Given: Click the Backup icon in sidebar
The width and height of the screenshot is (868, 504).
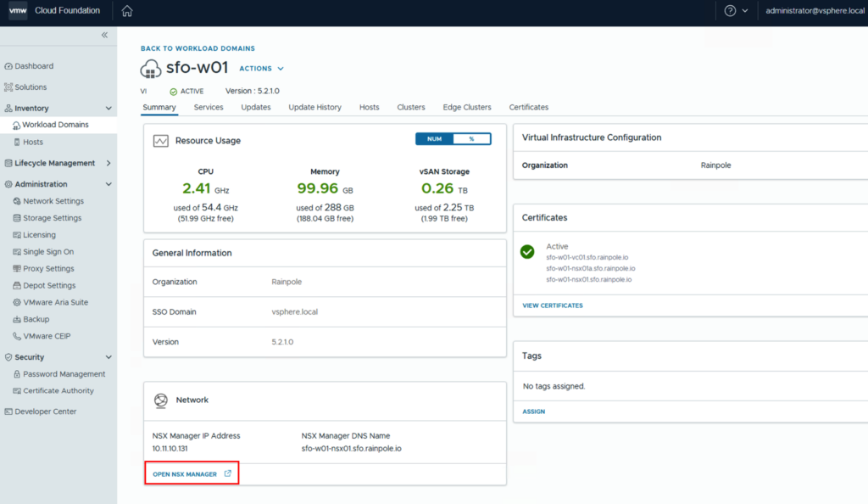Looking at the screenshot, I should pyautogui.click(x=17, y=320).
